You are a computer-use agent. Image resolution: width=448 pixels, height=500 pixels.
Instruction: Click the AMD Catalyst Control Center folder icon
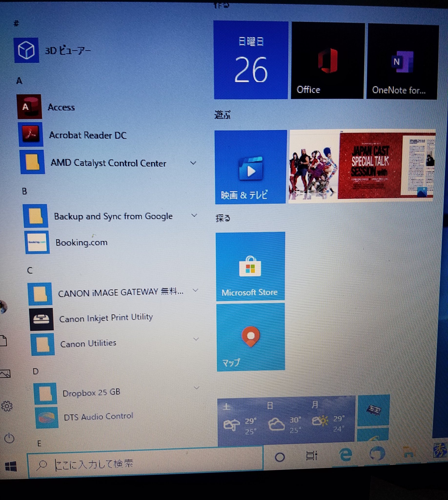pyautogui.click(x=32, y=162)
